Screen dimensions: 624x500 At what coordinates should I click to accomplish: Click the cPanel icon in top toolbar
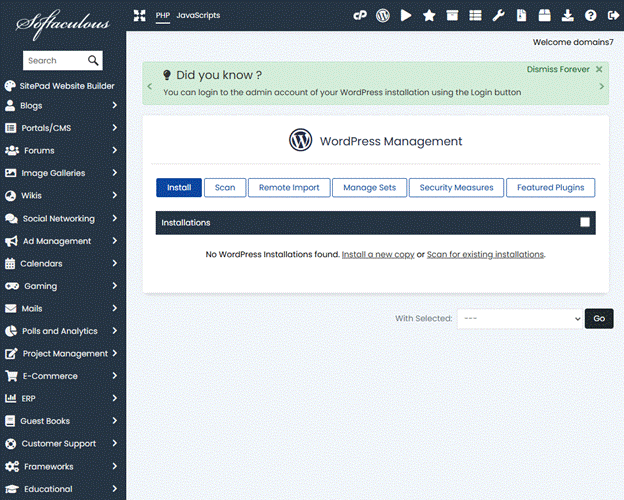point(360,16)
